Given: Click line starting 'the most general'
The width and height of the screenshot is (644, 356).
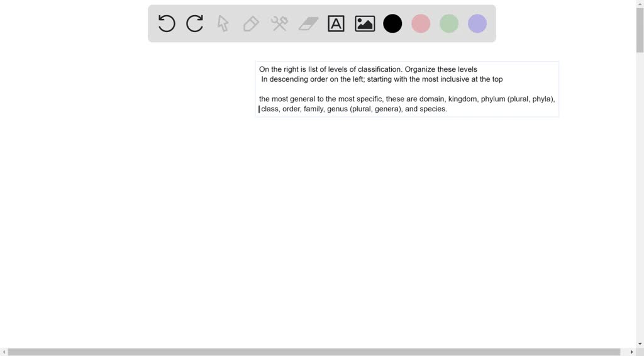Looking at the screenshot, I should (407, 99).
